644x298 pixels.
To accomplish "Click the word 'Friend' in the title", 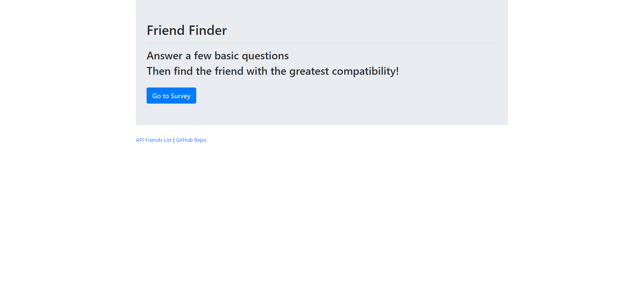I will tap(166, 31).
